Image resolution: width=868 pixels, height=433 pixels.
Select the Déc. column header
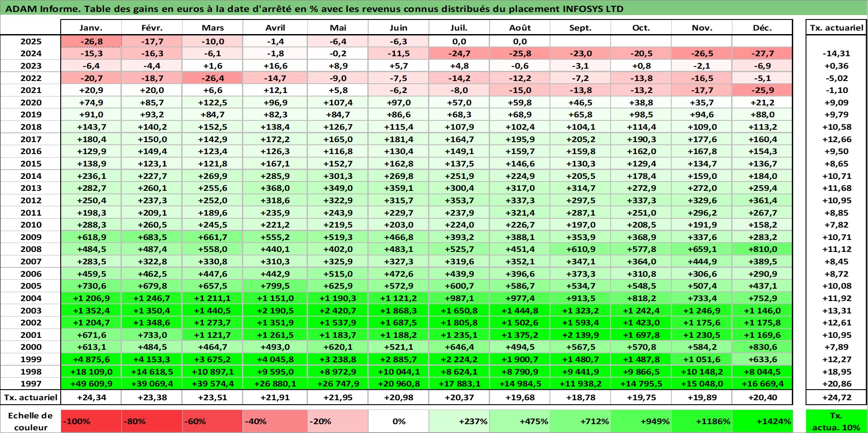click(762, 27)
